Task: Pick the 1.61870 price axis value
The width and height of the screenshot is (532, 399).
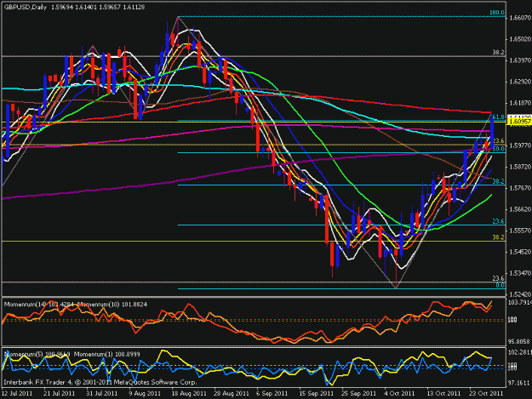Action: (520, 103)
